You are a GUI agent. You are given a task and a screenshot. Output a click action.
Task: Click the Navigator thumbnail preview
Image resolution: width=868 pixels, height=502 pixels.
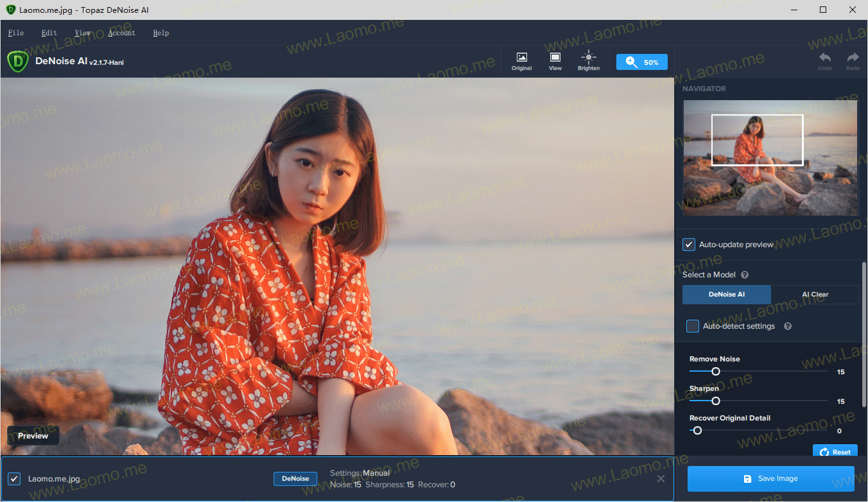(x=770, y=158)
